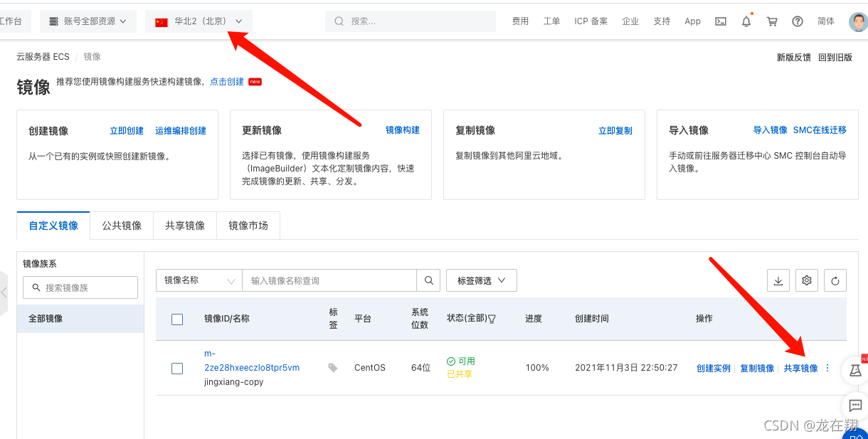The image size is (868, 439).
Task: Open 标签筛选 dropdown
Action: pyautogui.click(x=482, y=280)
